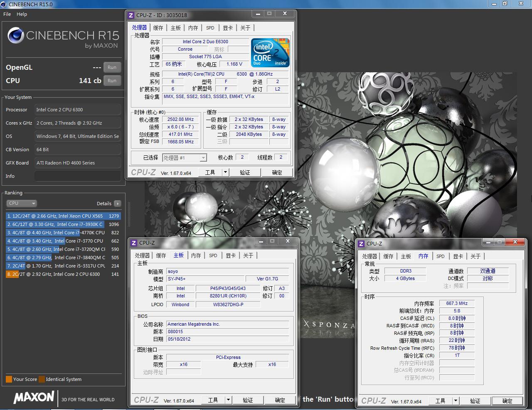The height and width of the screenshot is (410, 532).
Task: Select ranking row Core i7-3720QM score 590
Action: pyautogui.click(x=63, y=249)
